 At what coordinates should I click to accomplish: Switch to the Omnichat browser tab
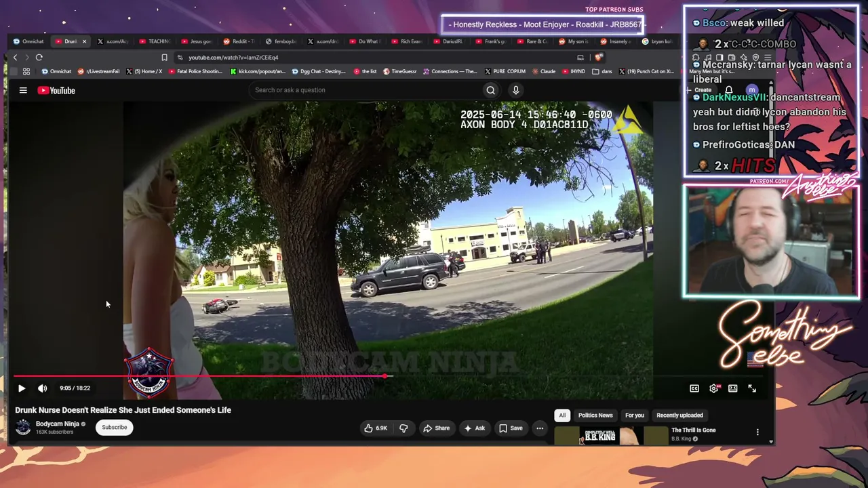pyautogui.click(x=28, y=41)
